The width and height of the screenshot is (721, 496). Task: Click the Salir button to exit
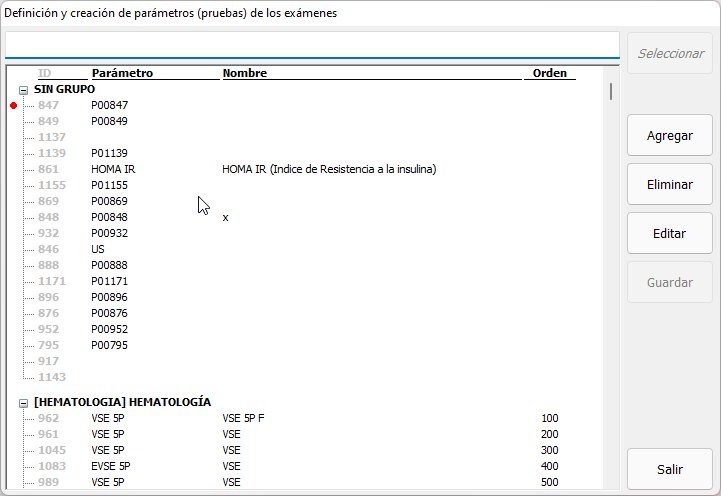pyautogui.click(x=669, y=469)
